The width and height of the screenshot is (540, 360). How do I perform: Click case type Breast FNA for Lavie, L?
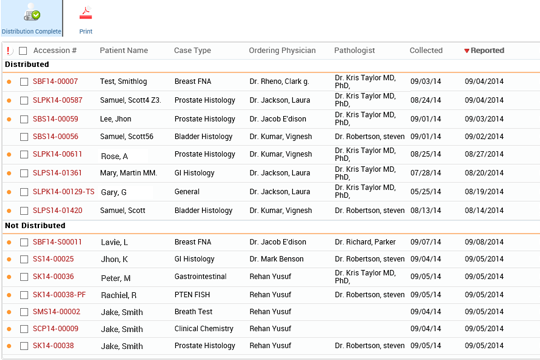193,242
